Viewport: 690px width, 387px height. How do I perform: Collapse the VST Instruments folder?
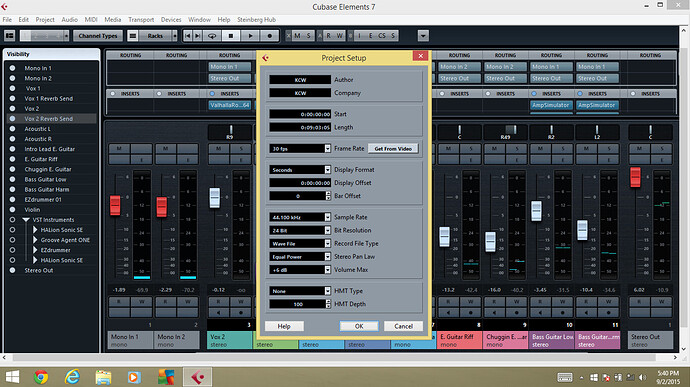click(26, 220)
